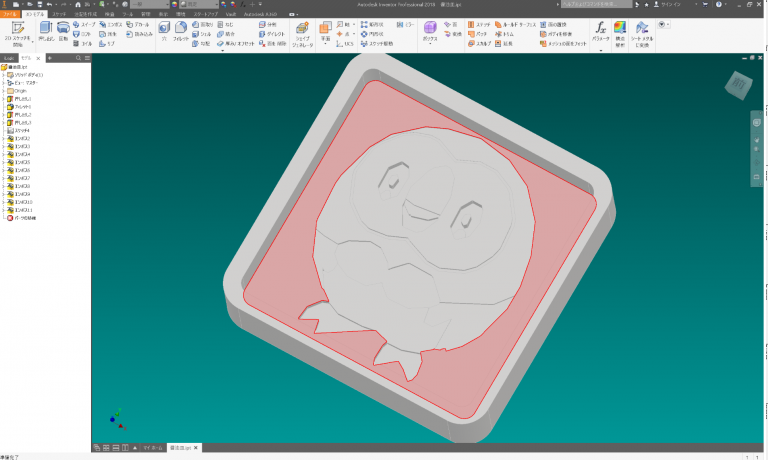Viewport: 768px width, 460px height.
Task: Choose the Loft (ロフト) command
Action: (82, 34)
